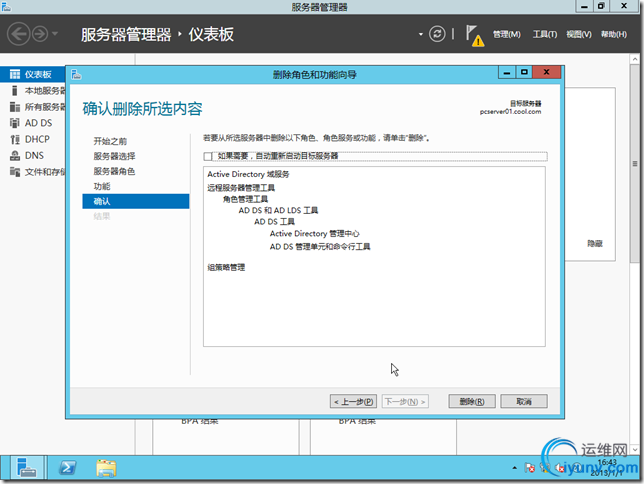
Task: Open Server Manager from the taskbar
Action: point(27,468)
